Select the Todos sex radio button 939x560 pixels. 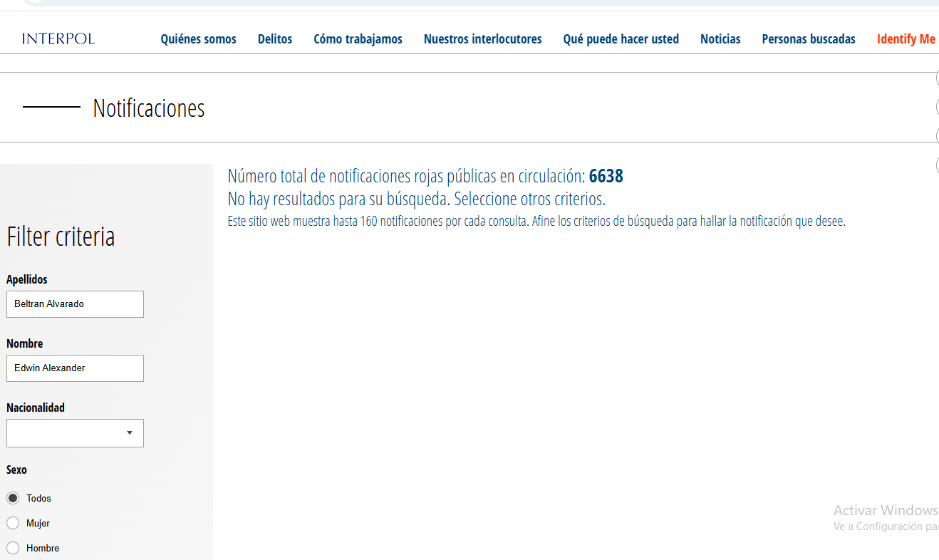13,498
